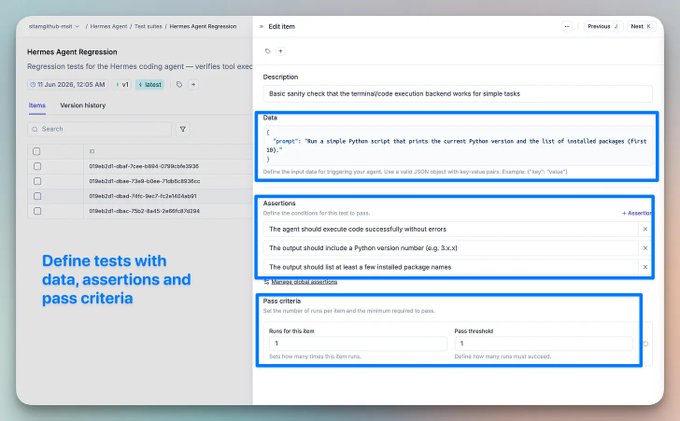Switch to the Version history tab

[83, 105]
